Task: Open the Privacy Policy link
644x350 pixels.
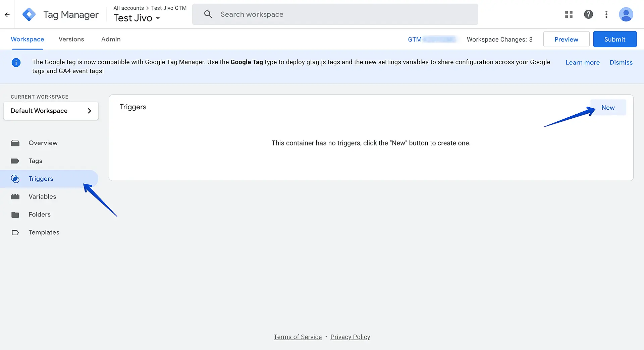Action: click(350, 337)
